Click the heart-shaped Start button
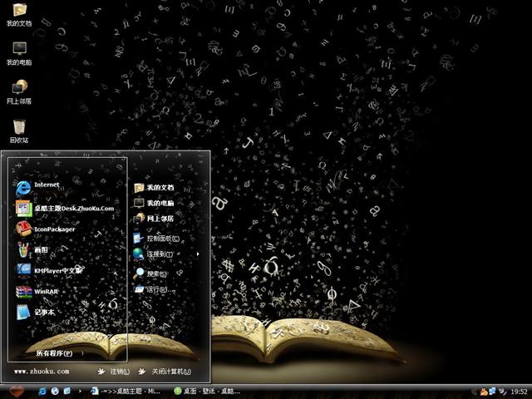 pos(17,392)
